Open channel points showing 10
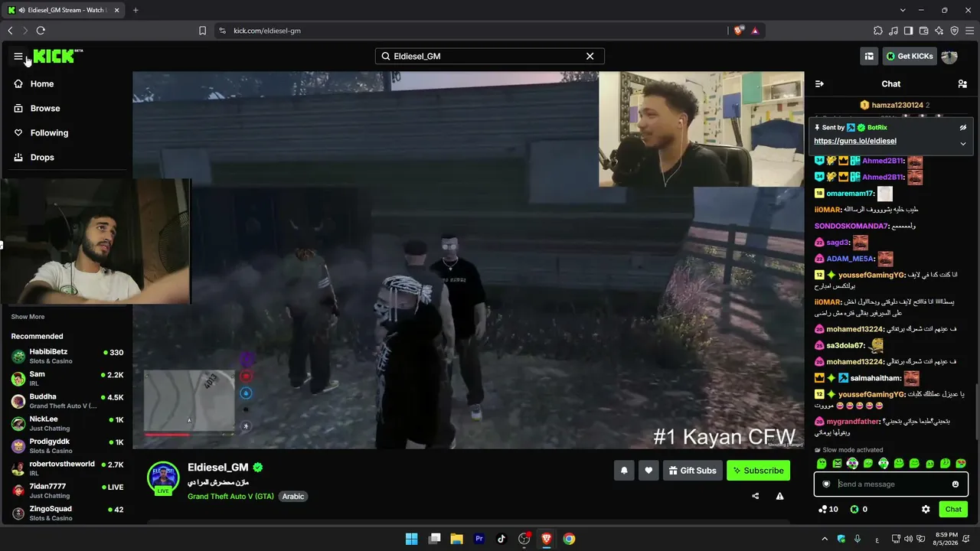980x551 pixels. coord(828,509)
